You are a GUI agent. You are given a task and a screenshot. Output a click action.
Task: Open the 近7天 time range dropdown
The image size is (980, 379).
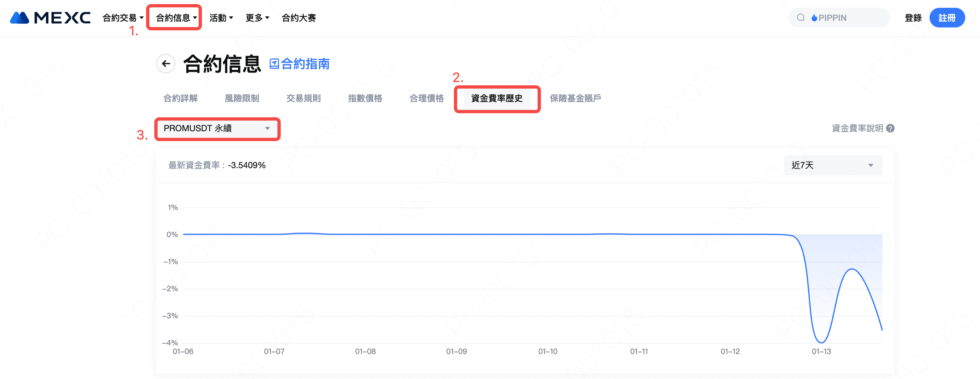point(832,165)
